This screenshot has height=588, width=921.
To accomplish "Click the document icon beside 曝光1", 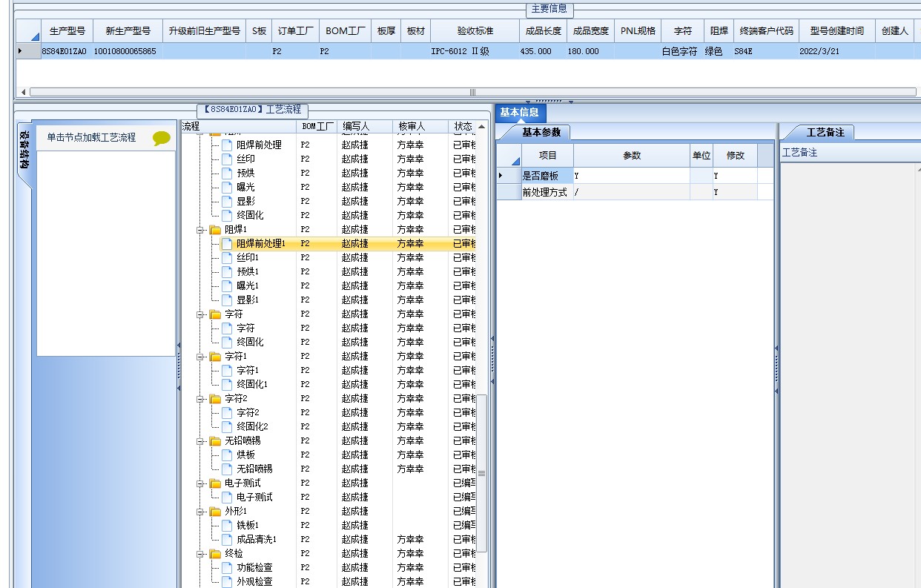I will (x=227, y=285).
